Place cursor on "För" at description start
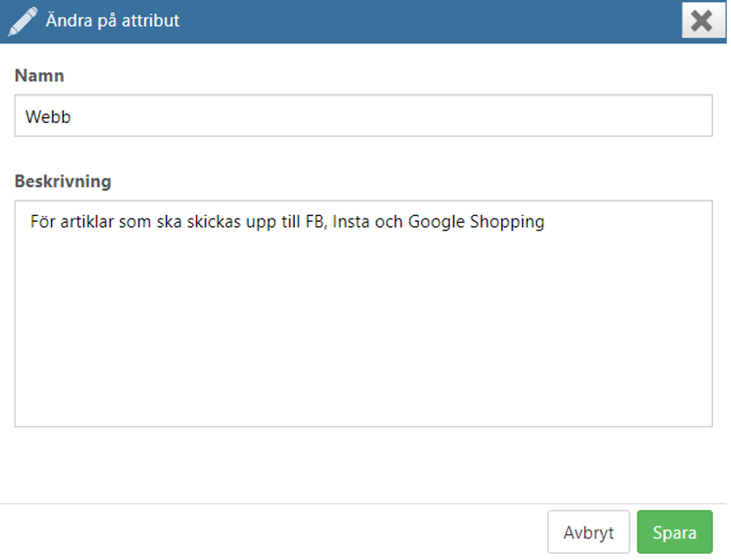This screenshot has width=731, height=560. coord(42,222)
